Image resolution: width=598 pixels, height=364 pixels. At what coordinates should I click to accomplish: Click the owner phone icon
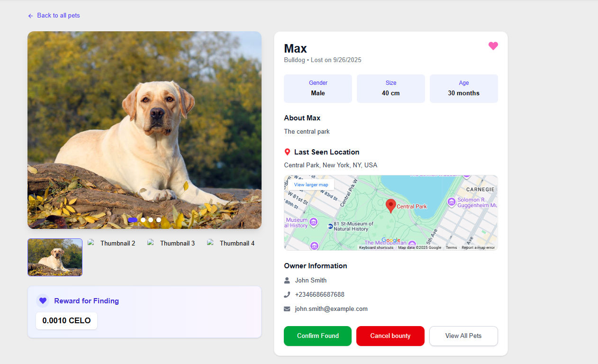click(x=287, y=294)
